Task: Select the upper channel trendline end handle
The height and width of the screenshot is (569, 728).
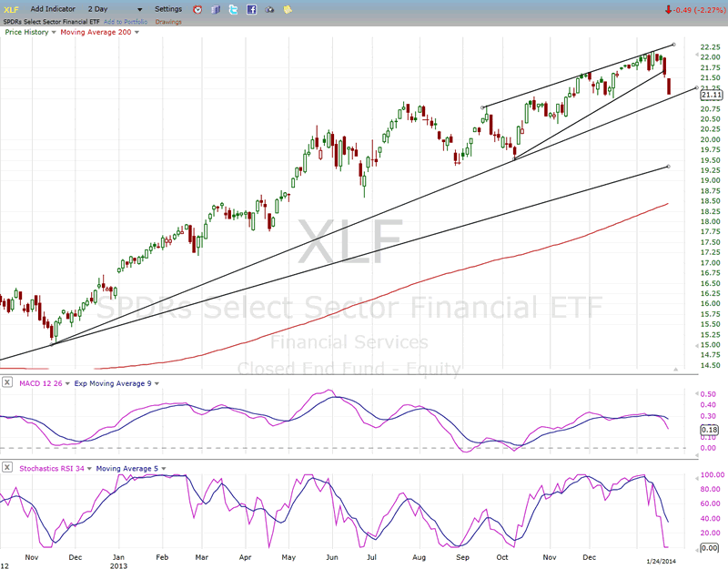Action: [673, 45]
